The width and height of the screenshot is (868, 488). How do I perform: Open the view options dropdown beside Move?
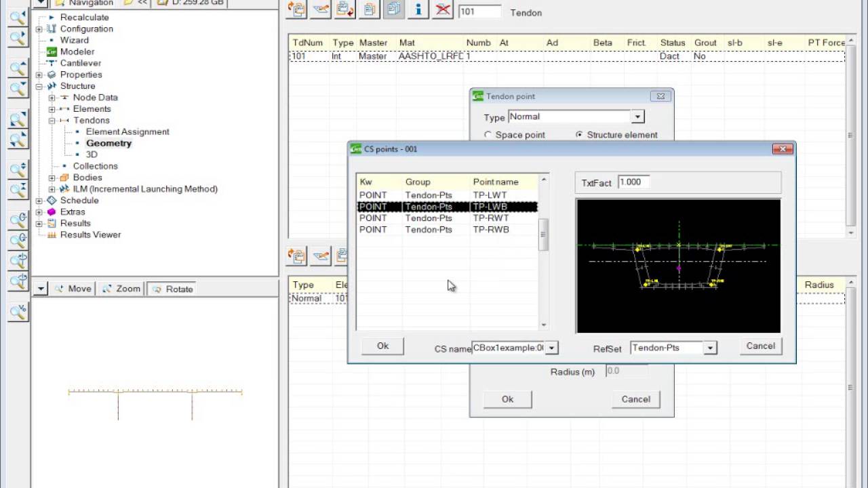click(x=41, y=289)
